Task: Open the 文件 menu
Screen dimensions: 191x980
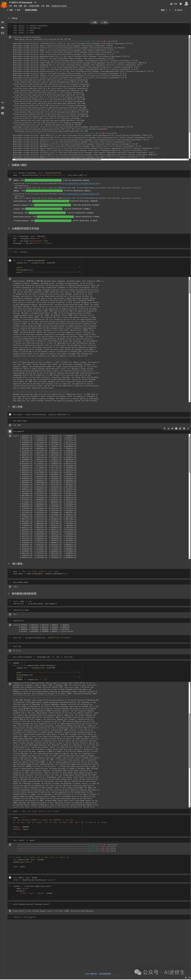Action: 11,6
